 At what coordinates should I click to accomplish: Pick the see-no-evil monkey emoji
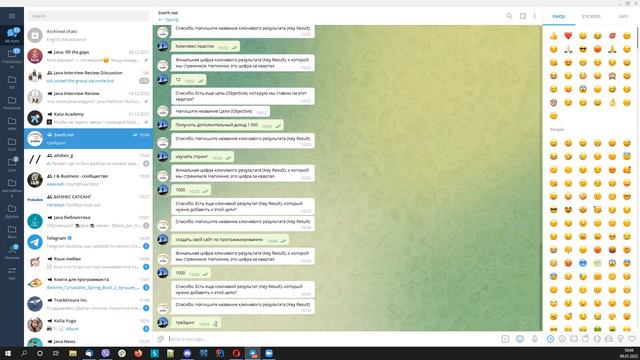tap(612, 76)
